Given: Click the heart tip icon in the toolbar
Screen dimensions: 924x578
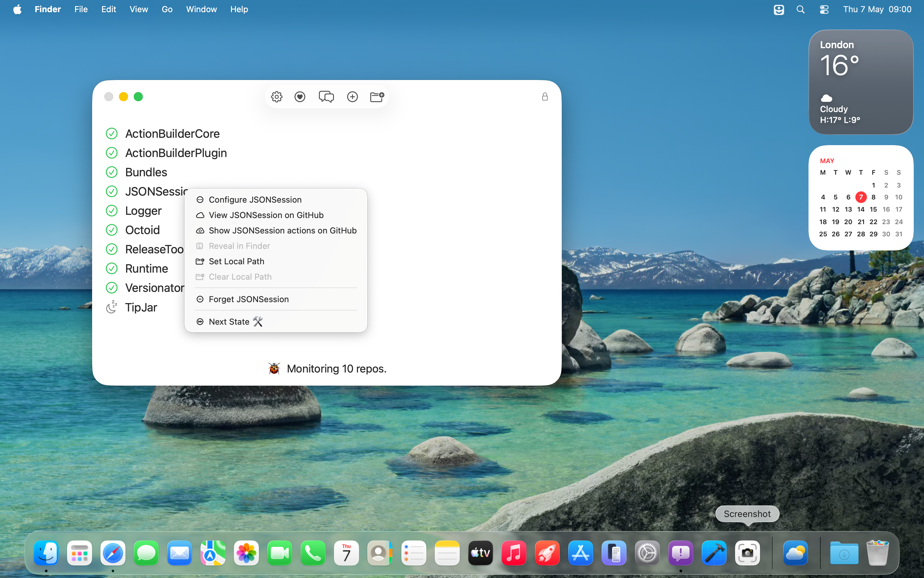Looking at the screenshot, I should [300, 97].
